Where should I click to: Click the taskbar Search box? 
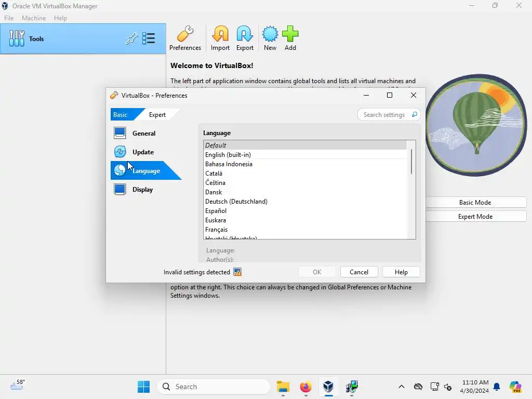214,387
